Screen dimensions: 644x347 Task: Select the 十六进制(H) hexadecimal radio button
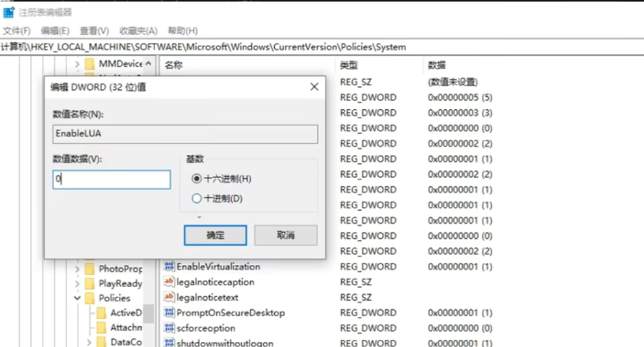[197, 179]
